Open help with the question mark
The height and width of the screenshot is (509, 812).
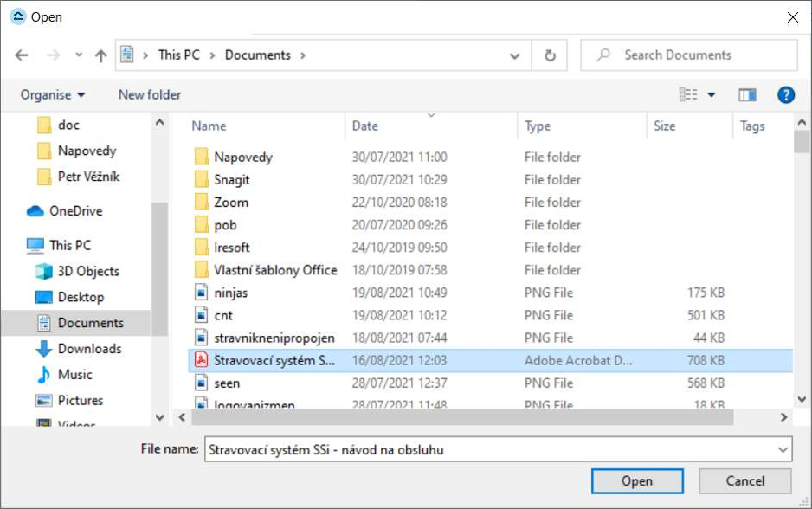785,94
